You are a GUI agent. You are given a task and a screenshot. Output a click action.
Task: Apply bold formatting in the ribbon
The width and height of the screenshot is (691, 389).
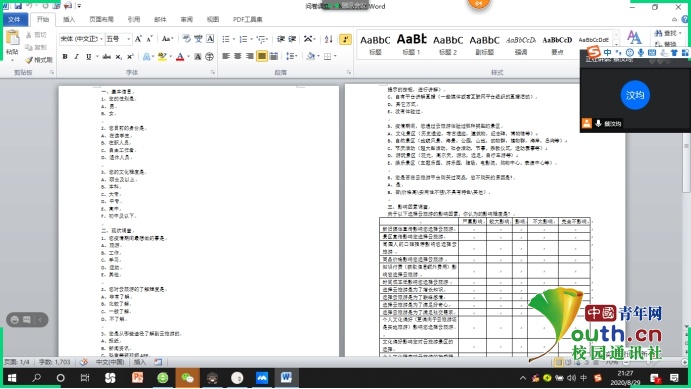tap(65, 56)
